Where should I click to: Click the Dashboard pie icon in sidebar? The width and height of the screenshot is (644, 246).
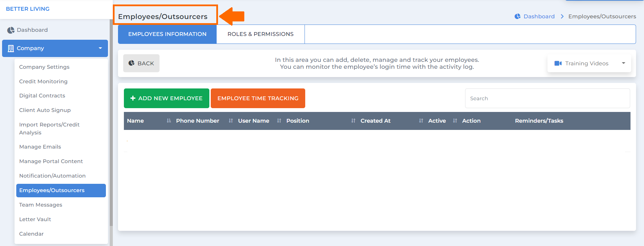coord(11,30)
